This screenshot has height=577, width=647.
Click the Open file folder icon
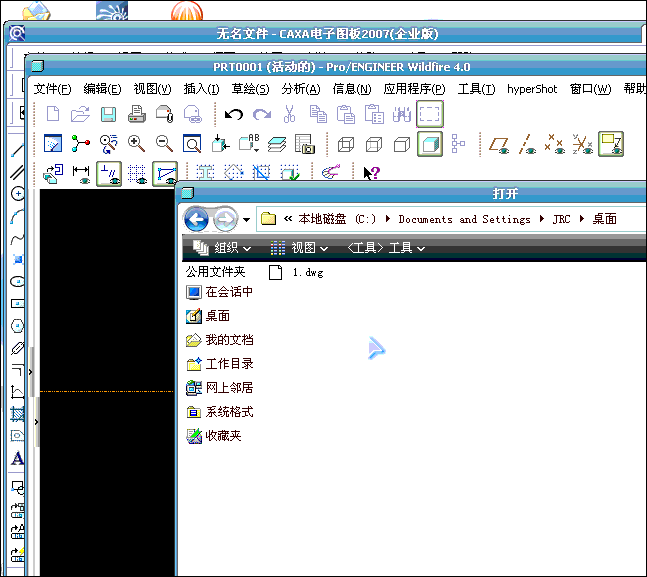point(80,114)
